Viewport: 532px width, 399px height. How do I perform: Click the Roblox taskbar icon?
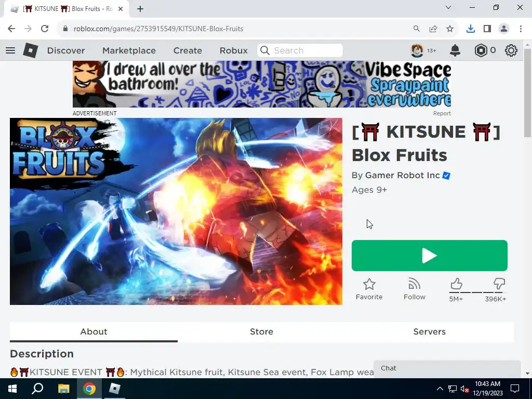coord(115,389)
